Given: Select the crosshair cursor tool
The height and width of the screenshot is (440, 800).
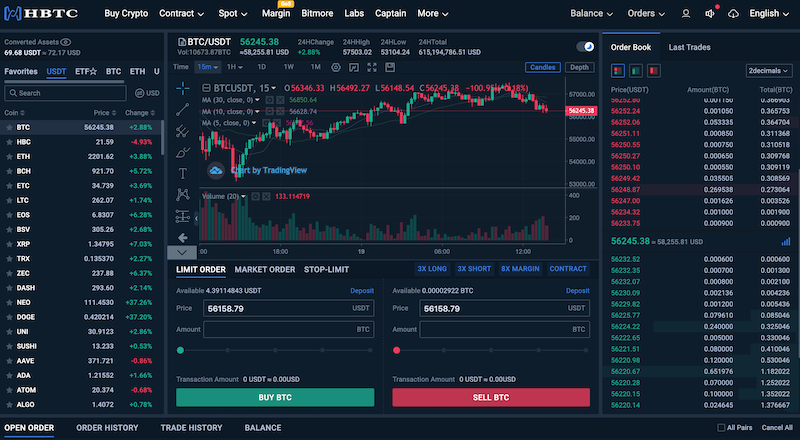Looking at the screenshot, I should pos(183,88).
